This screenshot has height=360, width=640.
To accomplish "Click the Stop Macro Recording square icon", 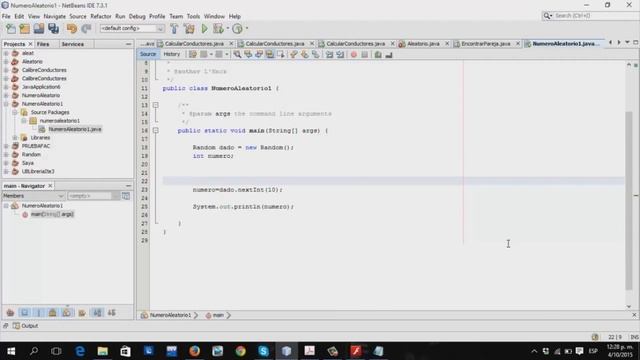I will click(364, 54).
